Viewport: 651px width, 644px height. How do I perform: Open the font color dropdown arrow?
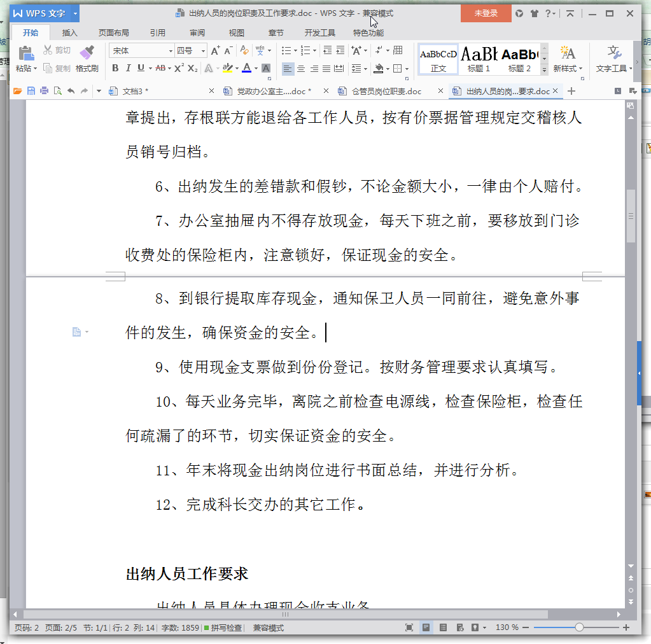(x=256, y=69)
